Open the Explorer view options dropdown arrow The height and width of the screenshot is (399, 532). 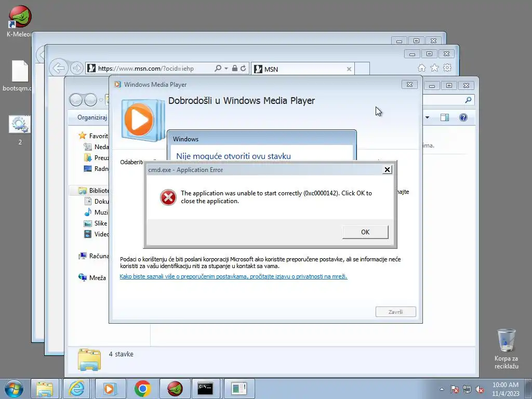click(x=427, y=117)
